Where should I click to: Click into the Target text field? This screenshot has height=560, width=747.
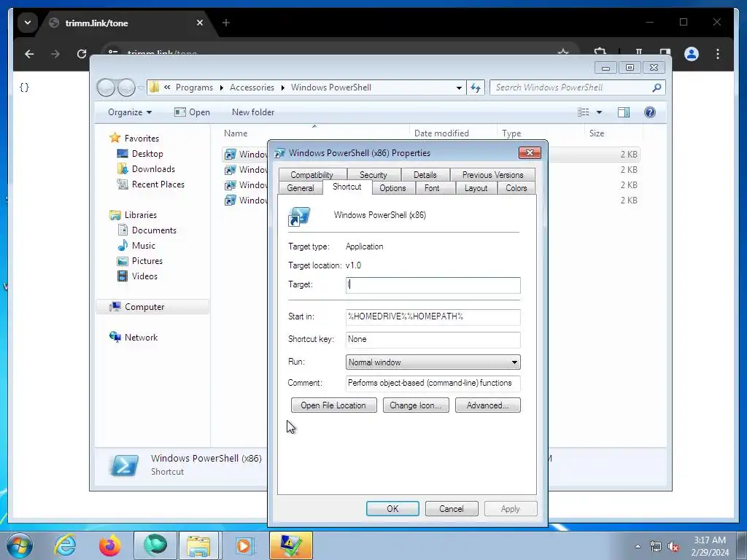click(433, 285)
